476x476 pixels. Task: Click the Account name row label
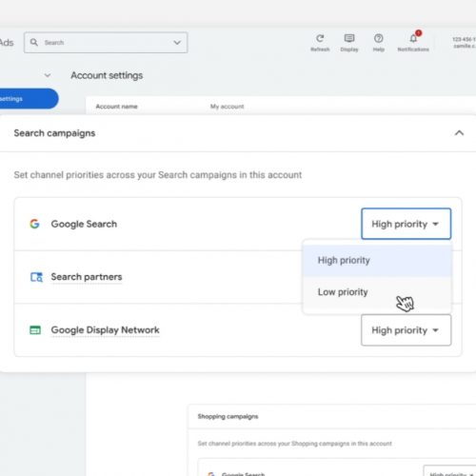pos(116,107)
